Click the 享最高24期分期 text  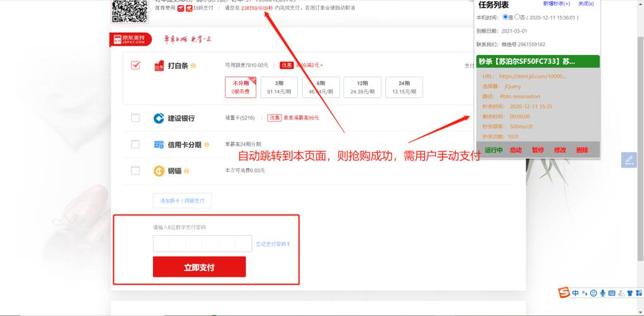tap(243, 144)
